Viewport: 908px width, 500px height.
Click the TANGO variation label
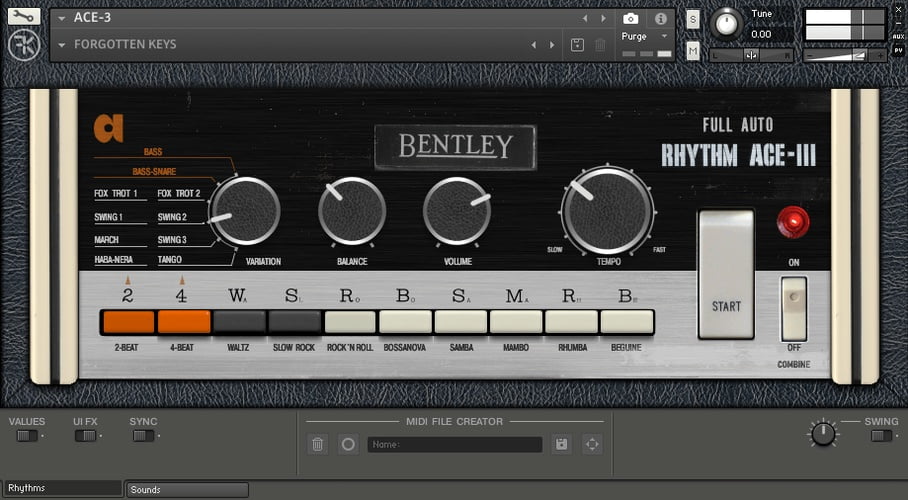[x=170, y=260]
